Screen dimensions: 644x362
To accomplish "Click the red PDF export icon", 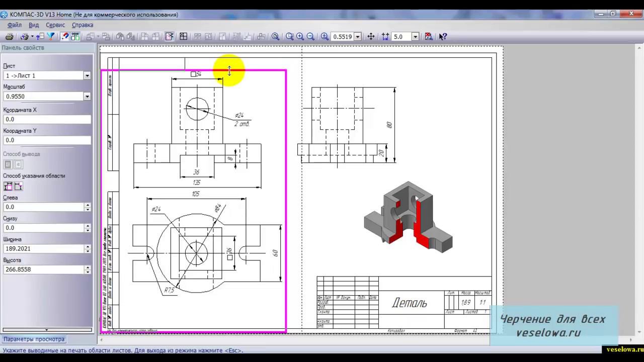I will (429, 37).
